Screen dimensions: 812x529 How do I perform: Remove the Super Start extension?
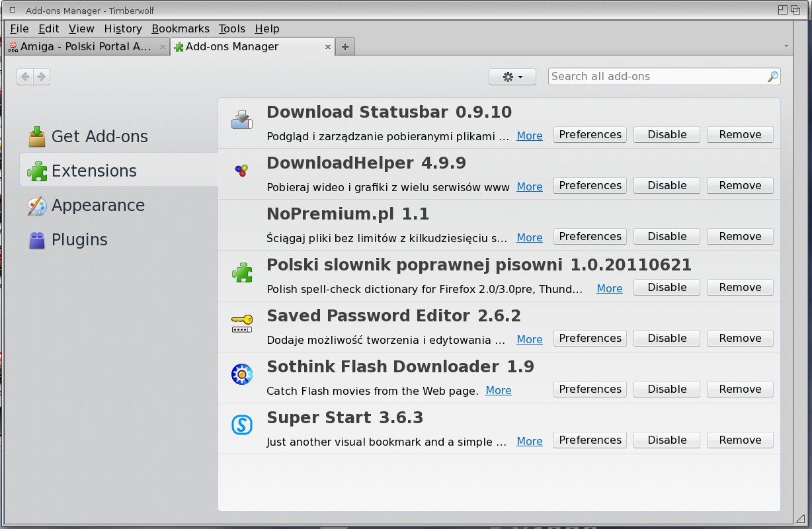741,440
